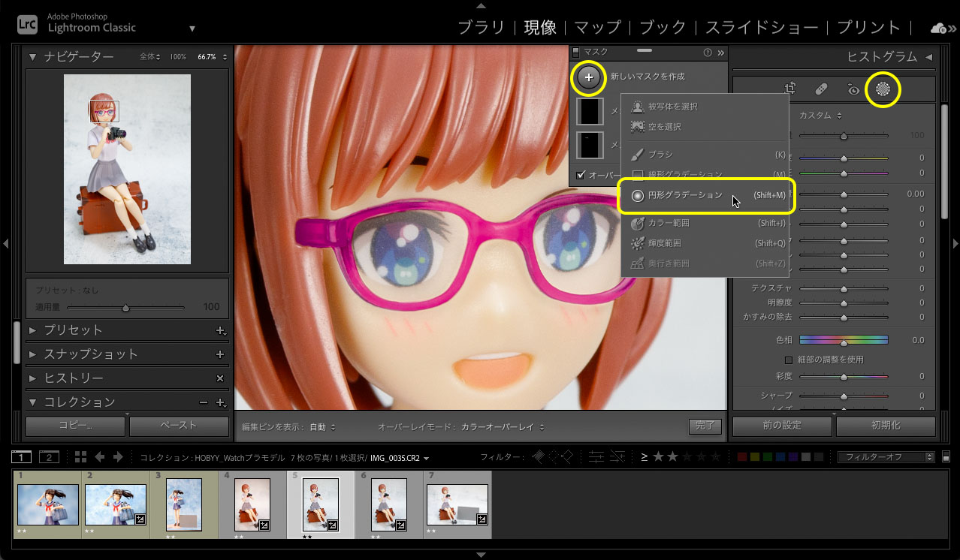960x560 pixels.
Task: Click the 色相 hue slider
Action: [x=844, y=340]
